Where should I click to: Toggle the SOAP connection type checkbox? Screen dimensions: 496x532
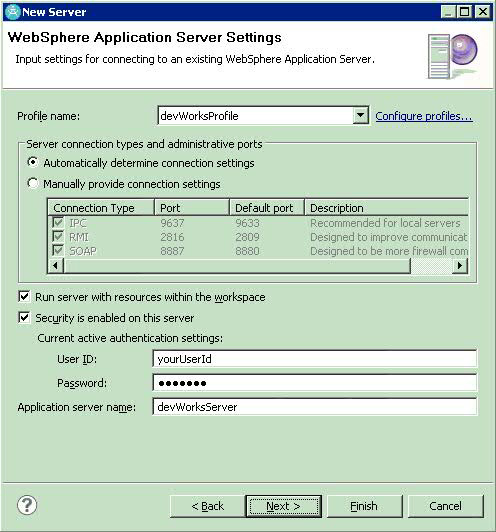tap(58, 250)
